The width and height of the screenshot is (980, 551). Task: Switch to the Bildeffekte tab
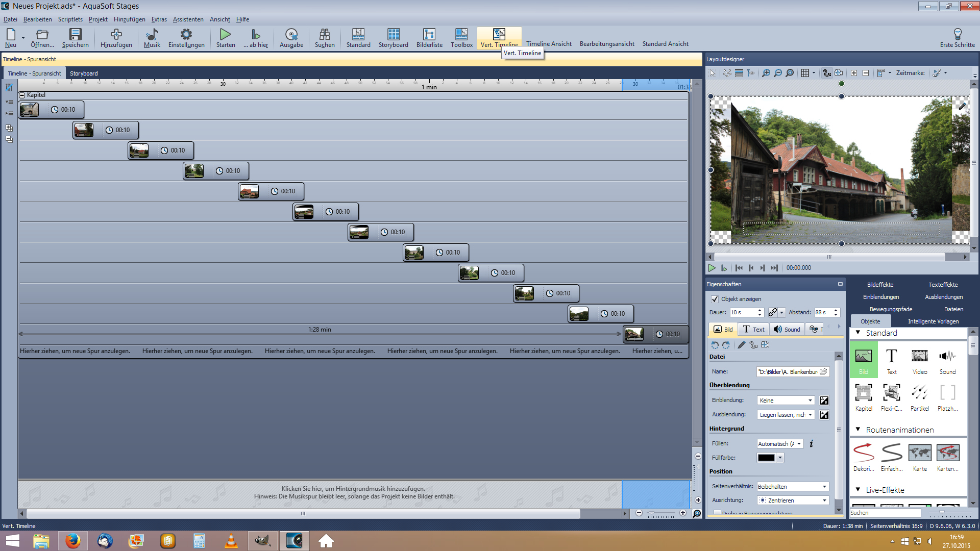[x=880, y=285]
